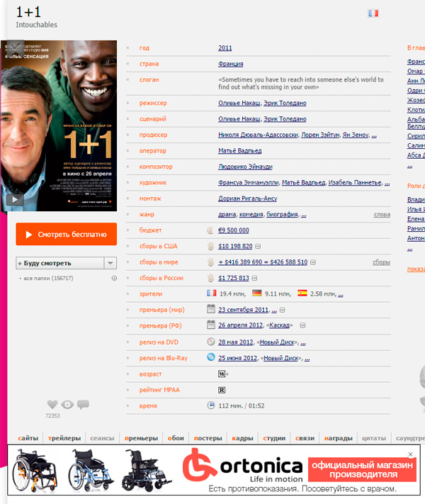Click the play icon on the poster
This screenshot has width=425, height=504.
[x=13, y=199]
